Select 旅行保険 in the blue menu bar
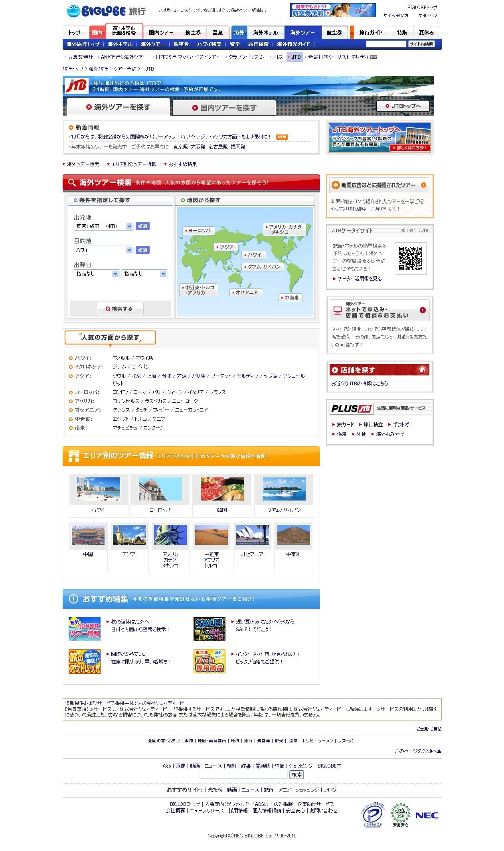The width and height of the screenshot is (504, 851). click(258, 44)
